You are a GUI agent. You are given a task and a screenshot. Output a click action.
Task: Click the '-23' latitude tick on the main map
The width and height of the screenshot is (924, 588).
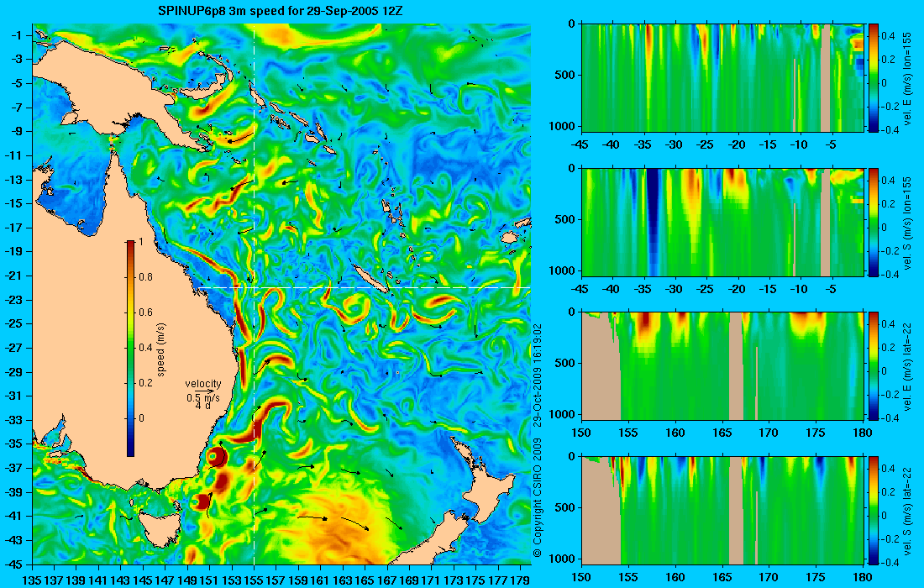click(x=17, y=299)
